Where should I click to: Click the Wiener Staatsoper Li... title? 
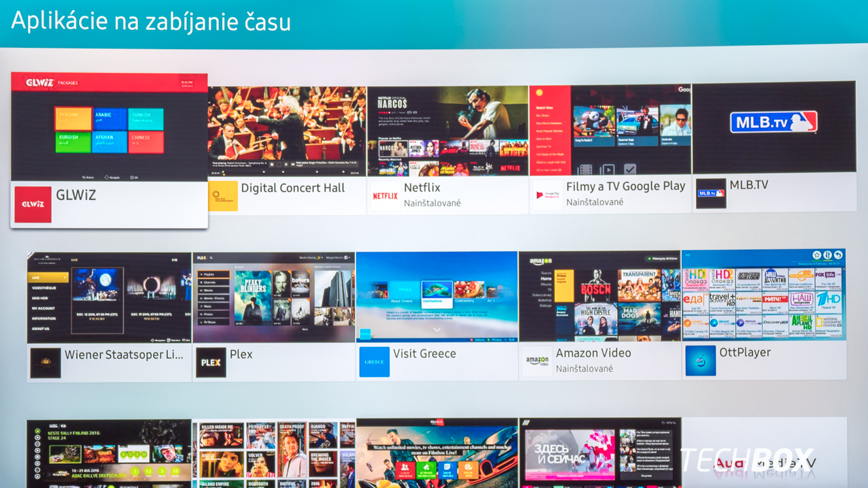click(x=124, y=355)
